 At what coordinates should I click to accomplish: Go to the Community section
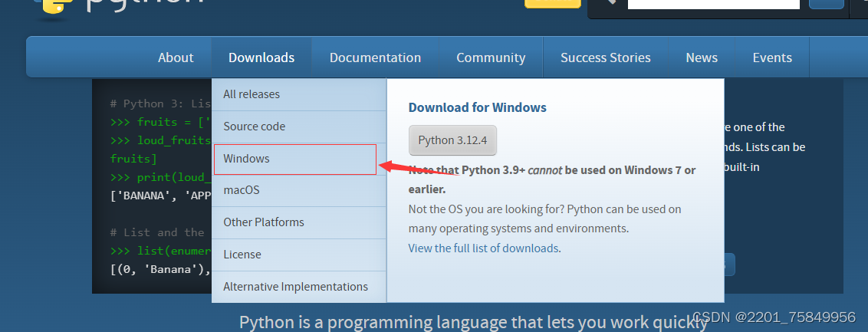[x=491, y=58]
